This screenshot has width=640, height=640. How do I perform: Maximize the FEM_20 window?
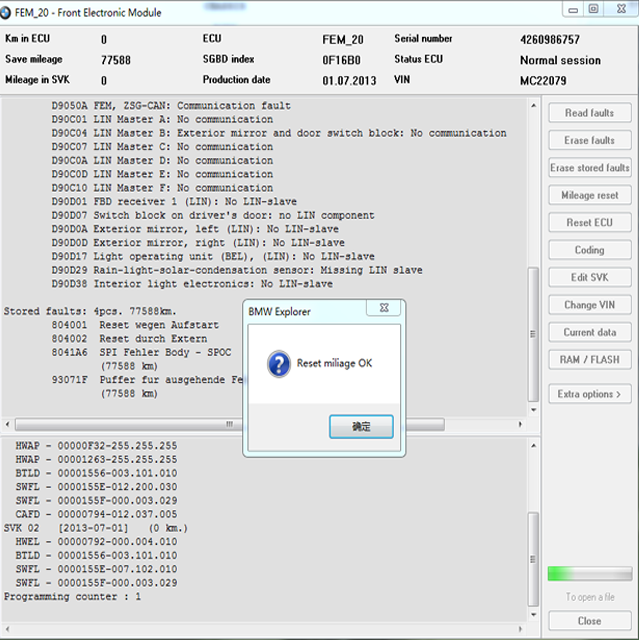click(594, 9)
